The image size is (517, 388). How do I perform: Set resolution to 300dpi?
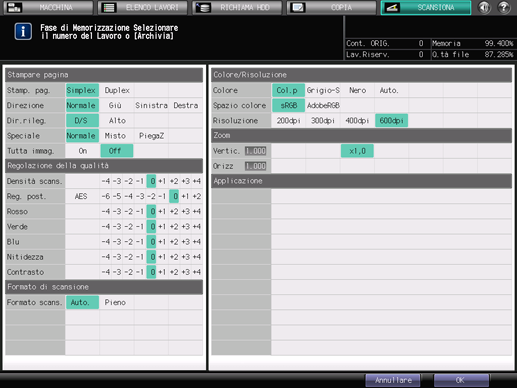[x=323, y=121]
